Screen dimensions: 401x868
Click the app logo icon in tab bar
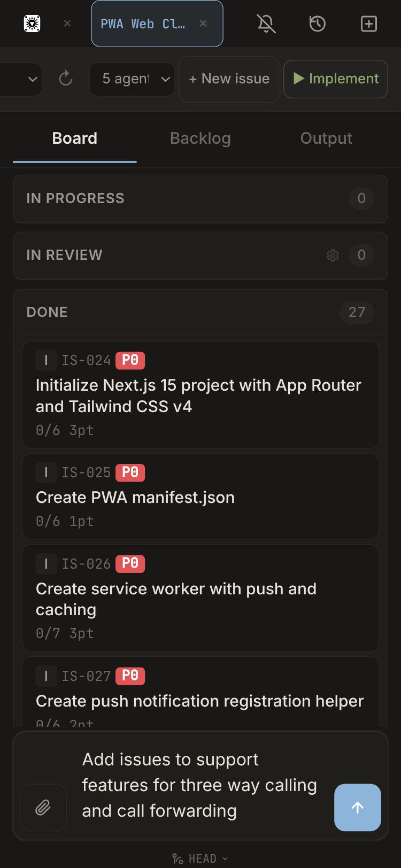(x=32, y=24)
